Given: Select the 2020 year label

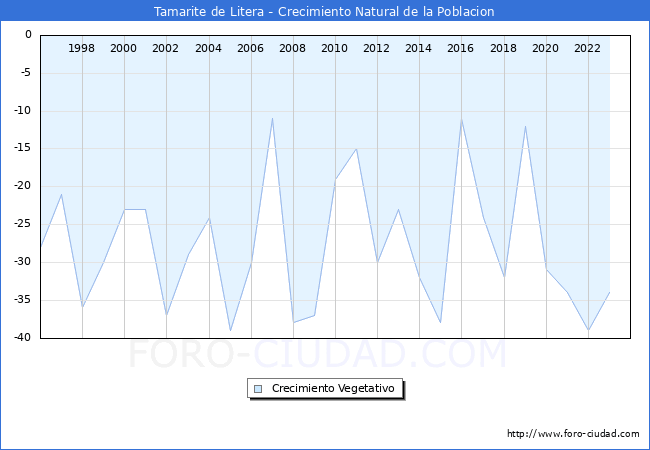Looking at the screenshot, I should [545, 48].
